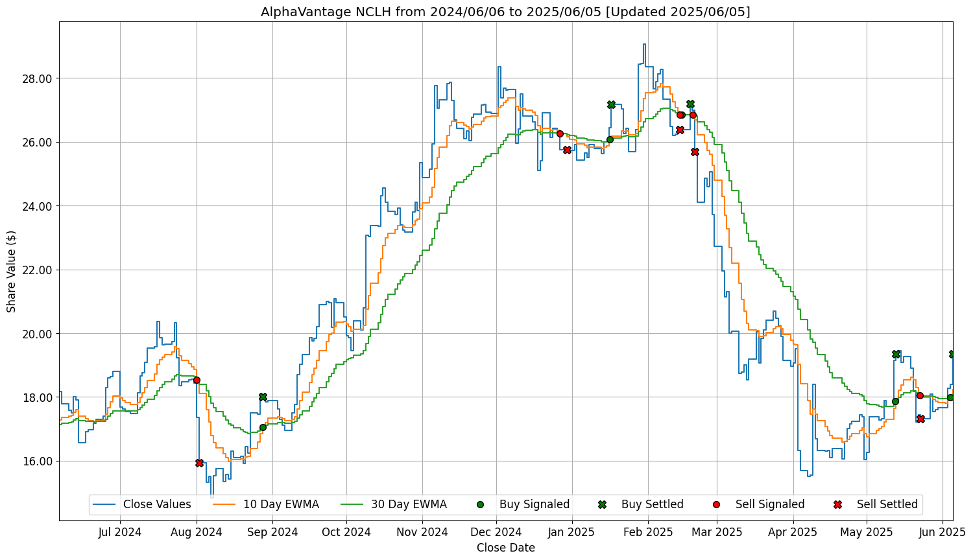
Task: Click the Sell Signaled dot near 18.00 in late May 2025
Action: click(920, 395)
